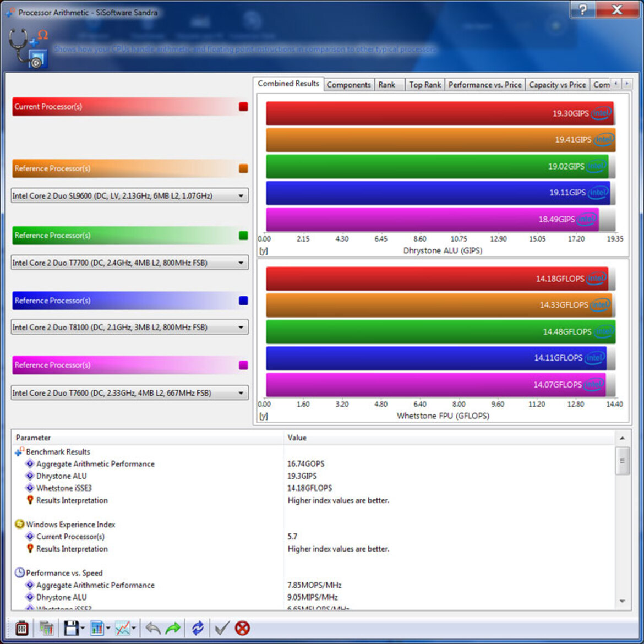Toggle the magenta Reference Processor color box

click(x=243, y=365)
